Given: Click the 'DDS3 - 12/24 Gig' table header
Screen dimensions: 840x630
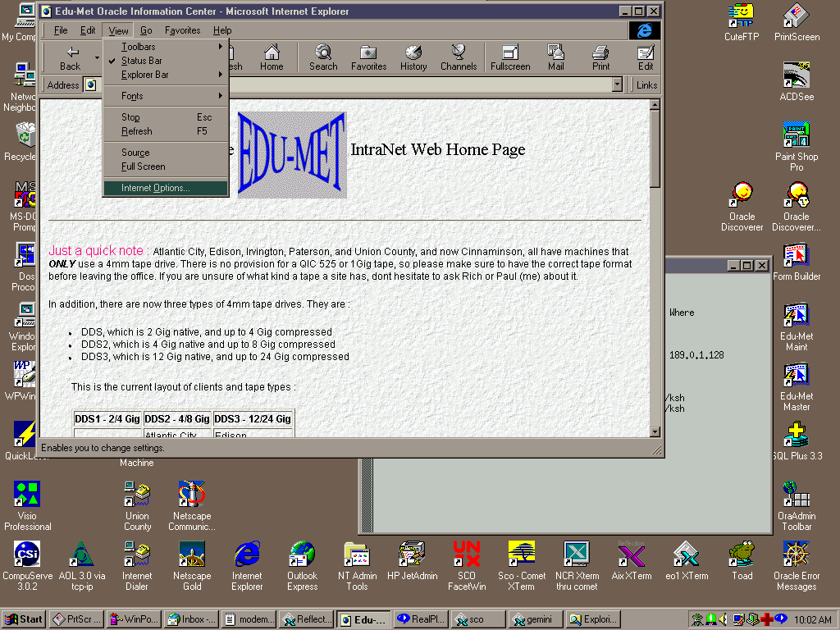Looking at the screenshot, I should point(253,419).
